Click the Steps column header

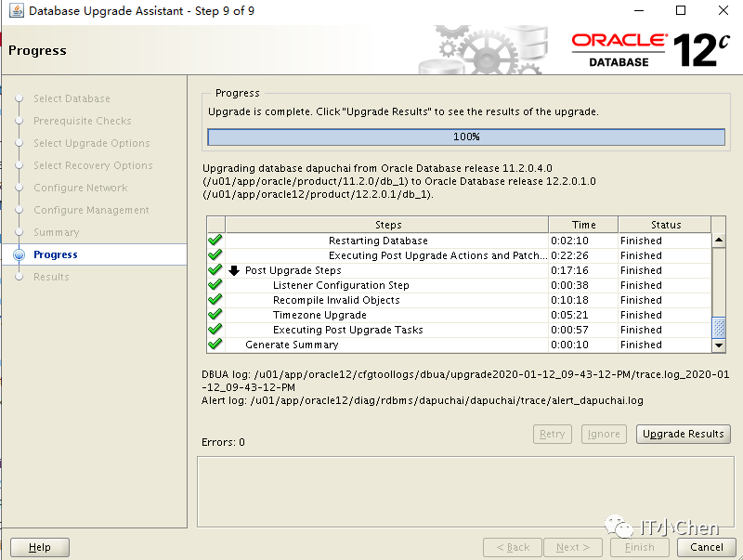387,225
